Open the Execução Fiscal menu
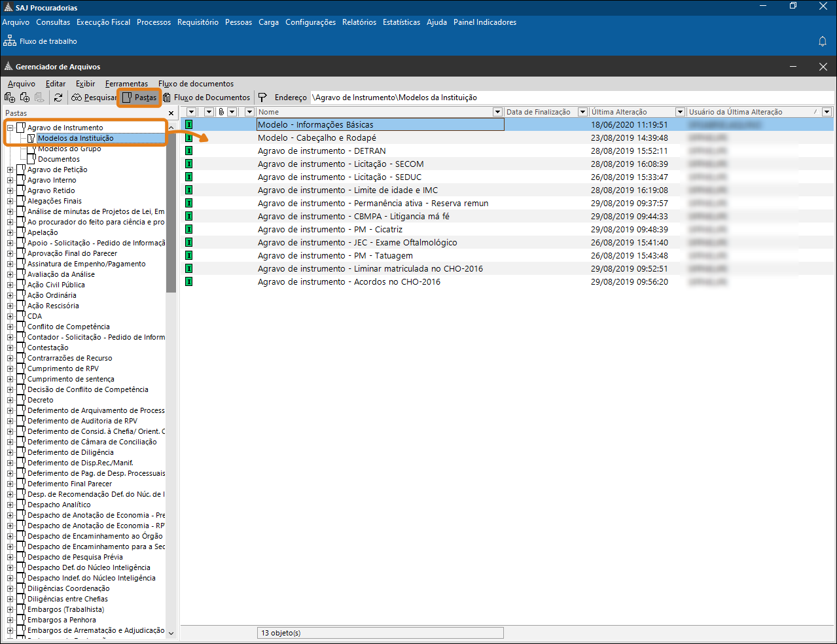The image size is (837, 644). [x=103, y=22]
